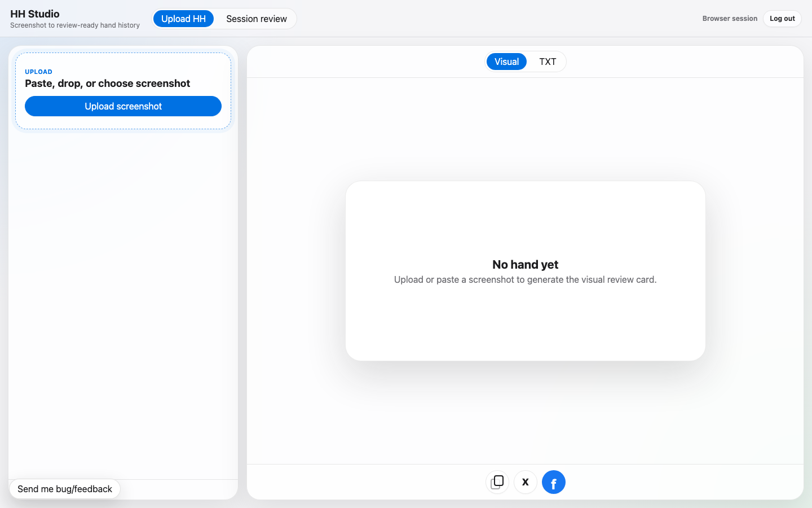This screenshot has width=812, height=508.
Task: Switch to the TXT view
Action: (x=548, y=62)
